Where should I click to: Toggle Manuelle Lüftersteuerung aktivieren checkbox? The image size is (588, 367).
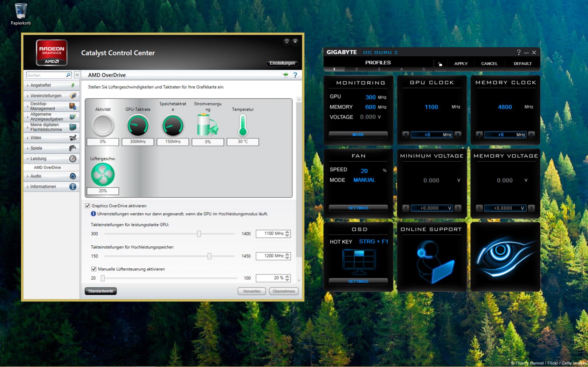tap(94, 269)
